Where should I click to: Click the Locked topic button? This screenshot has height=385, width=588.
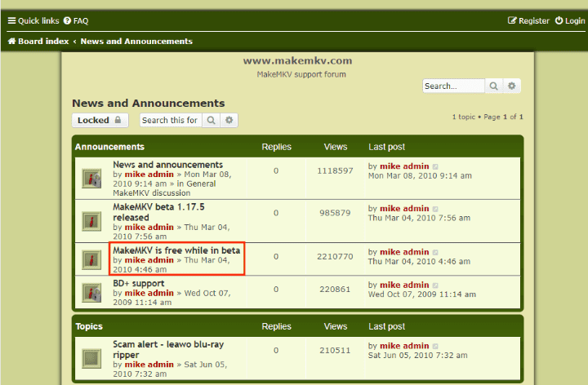coord(100,120)
